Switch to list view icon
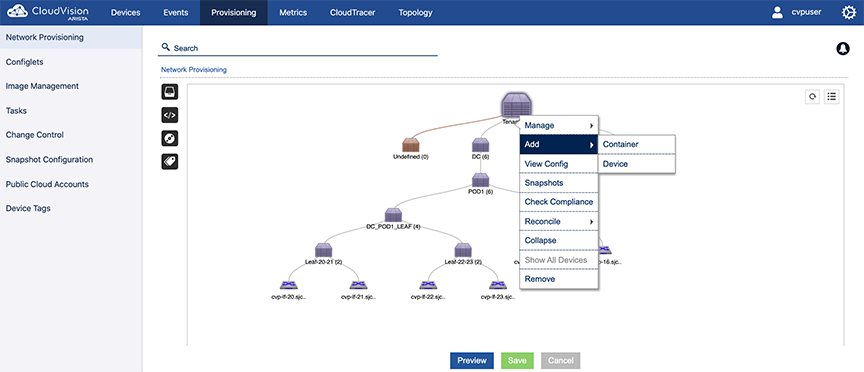Viewport: 864px width, 372px height. [831, 97]
